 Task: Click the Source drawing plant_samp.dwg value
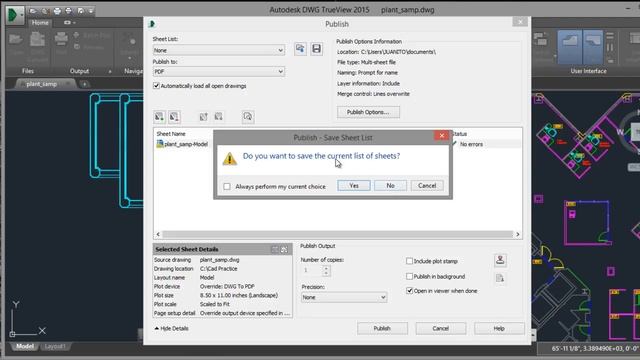point(220,260)
